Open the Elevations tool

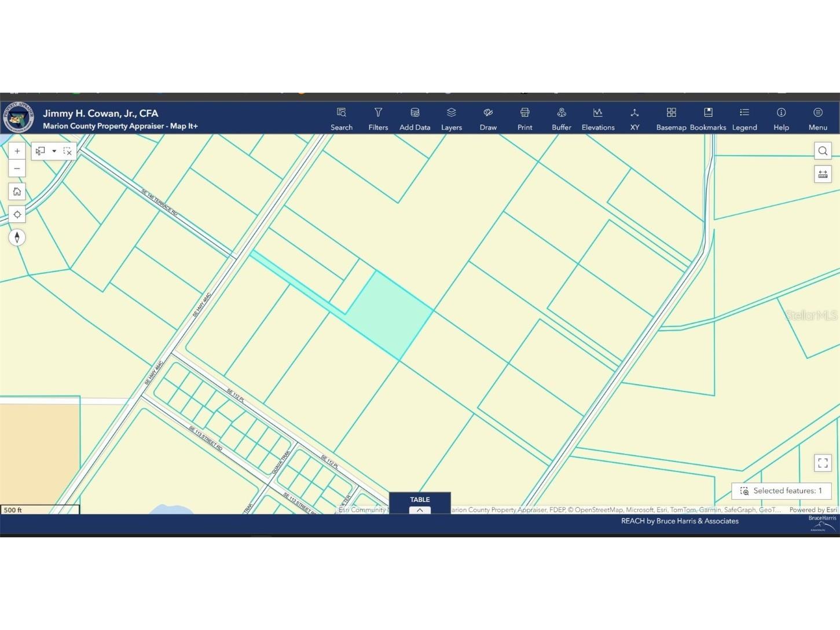pyautogui.click(x=598, y=118)
